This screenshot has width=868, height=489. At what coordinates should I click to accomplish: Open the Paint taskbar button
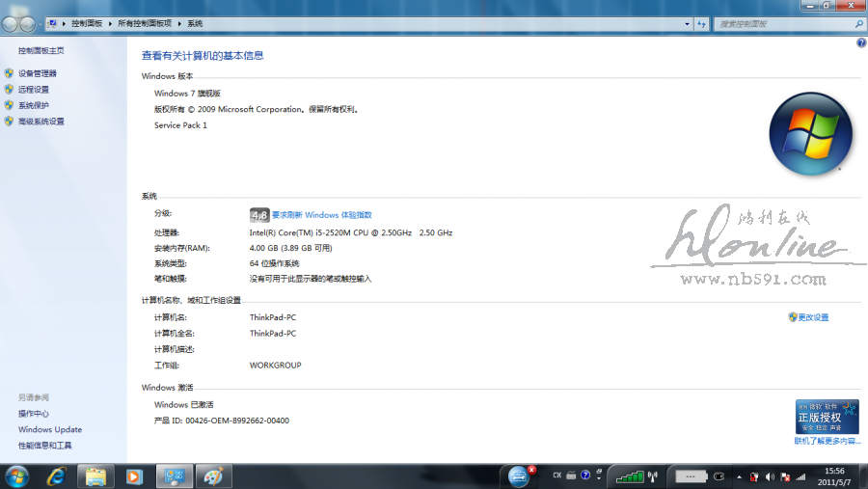pyautogui.click(x=213, y=476)
